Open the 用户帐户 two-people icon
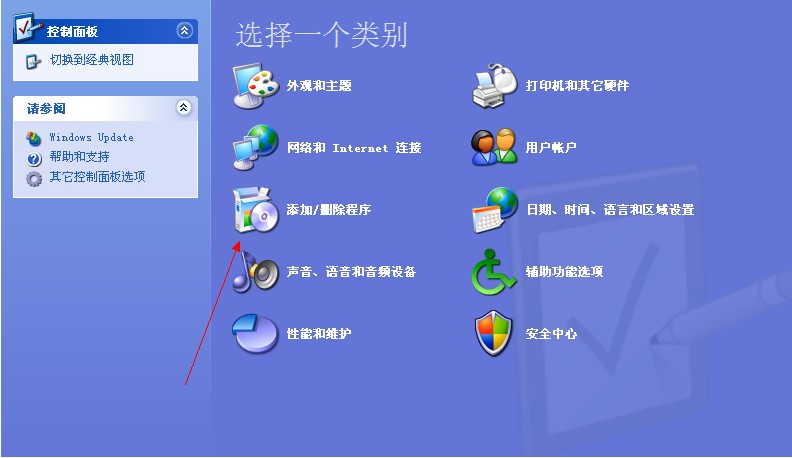Screen dimensions: 792x458 [494, 147]
